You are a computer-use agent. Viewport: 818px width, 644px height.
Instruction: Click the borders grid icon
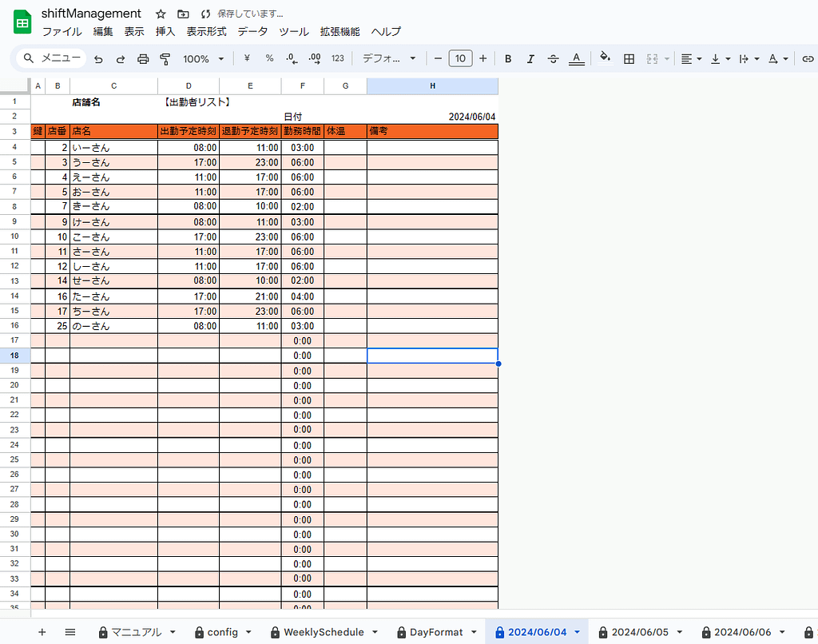[x=629, y=58]
